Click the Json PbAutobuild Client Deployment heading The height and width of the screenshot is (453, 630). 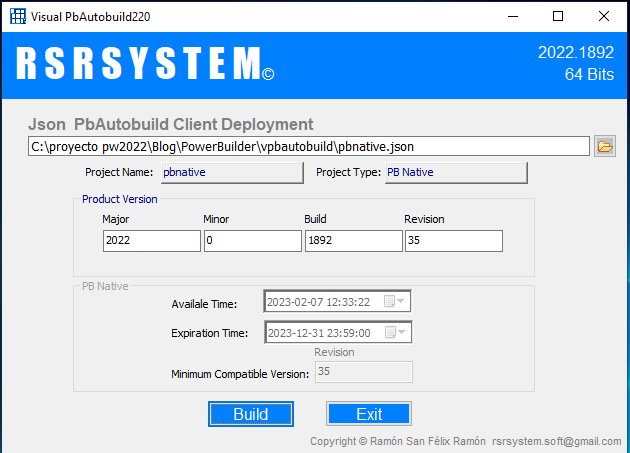170,124
